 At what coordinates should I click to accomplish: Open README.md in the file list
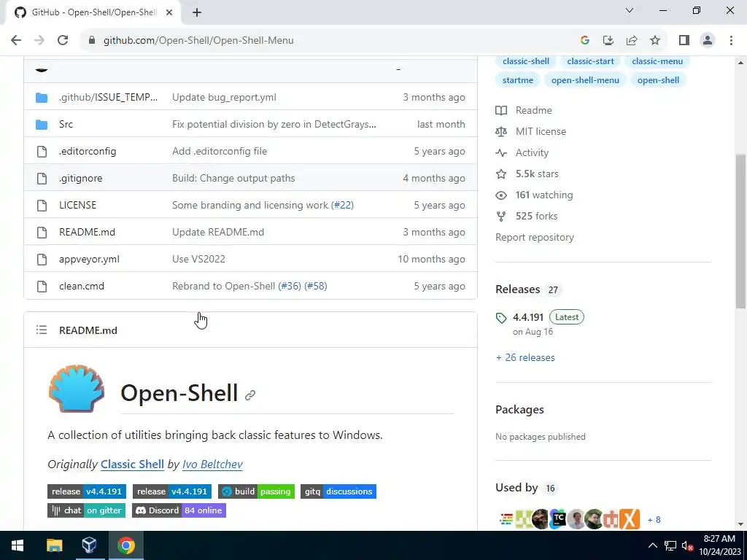coord(88,233)
